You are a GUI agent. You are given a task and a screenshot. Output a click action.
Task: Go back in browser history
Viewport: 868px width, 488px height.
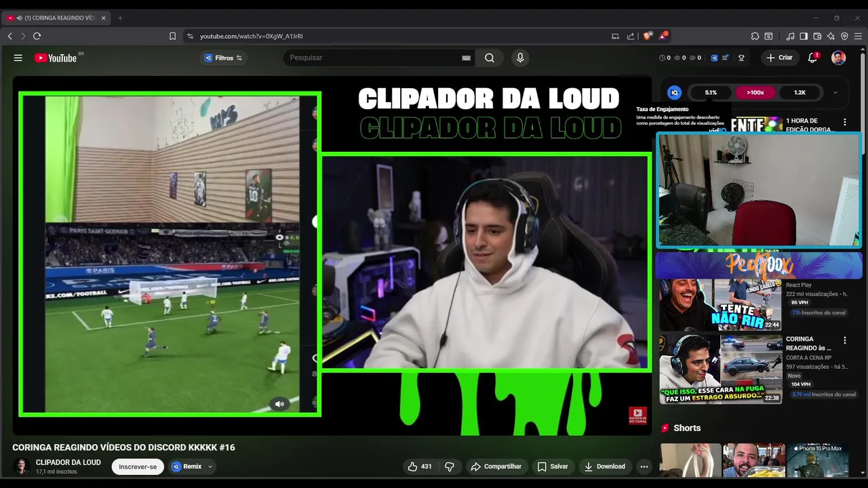point(9,36)
